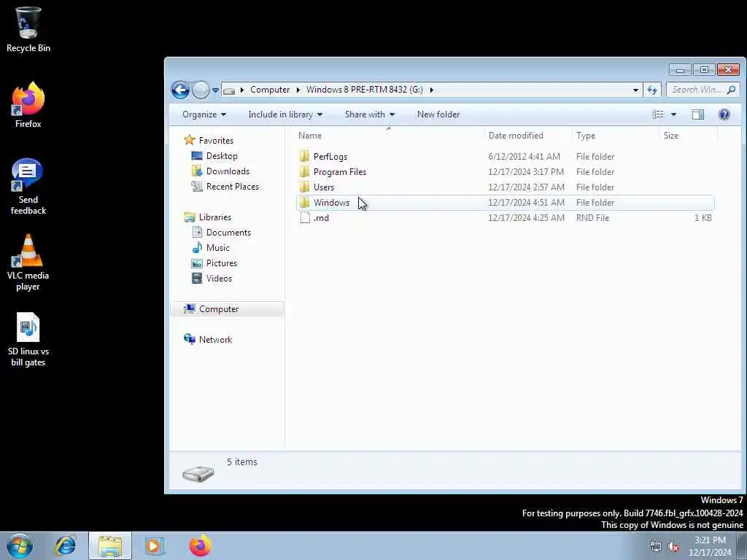Click the RND File type cell
Screen dimensions: 747x560
pyautogui.click(x=592, y=217)
